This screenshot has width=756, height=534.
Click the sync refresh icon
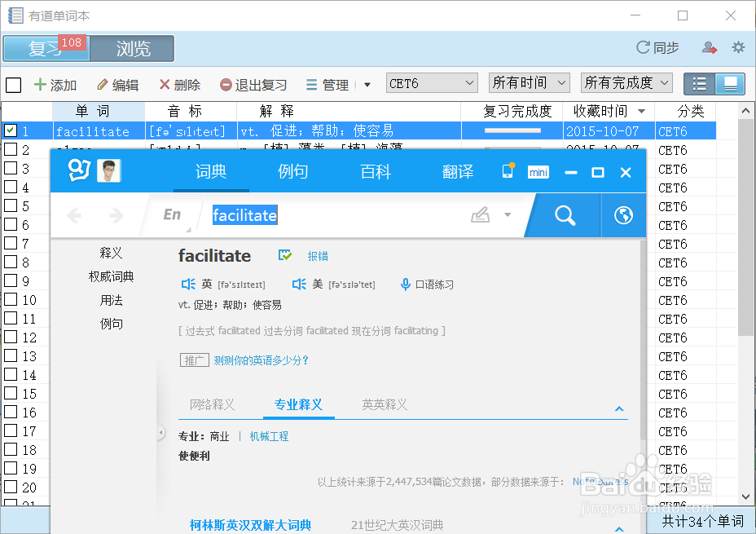643,47
